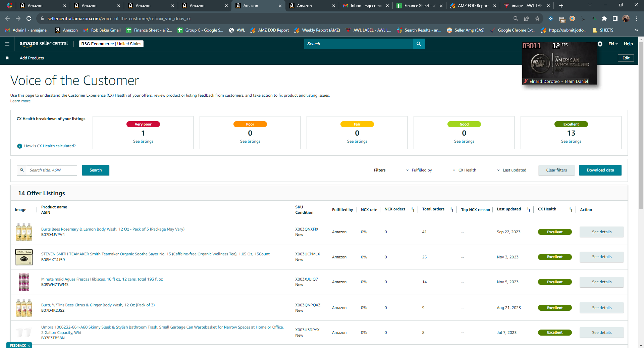Open Seller Central settings gear
Screen dimensions: 644x348
(600, 44)
